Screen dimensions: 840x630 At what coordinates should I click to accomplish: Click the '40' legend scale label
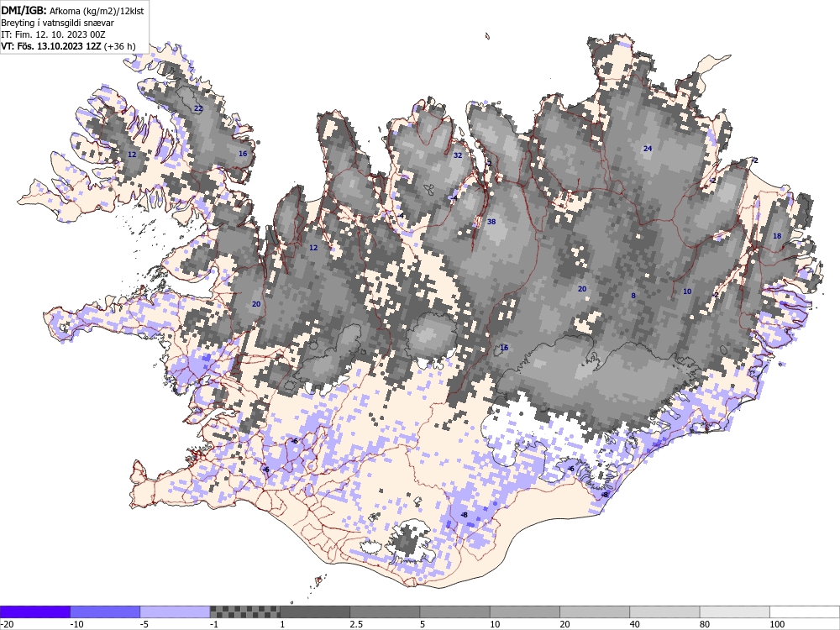pyautogui.click(x=635, y=624)
